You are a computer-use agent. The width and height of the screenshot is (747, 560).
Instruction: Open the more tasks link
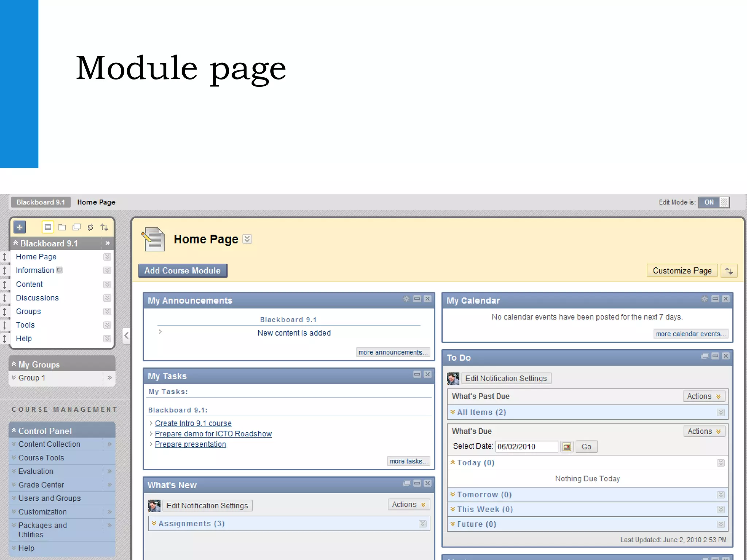click(x=409, y=461)
